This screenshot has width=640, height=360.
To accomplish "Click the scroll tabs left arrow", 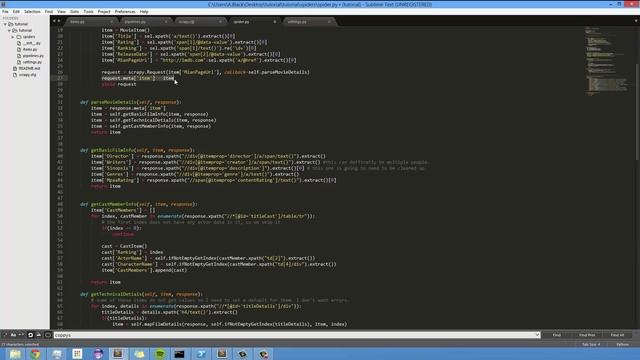I will click(x=54, y=21).
